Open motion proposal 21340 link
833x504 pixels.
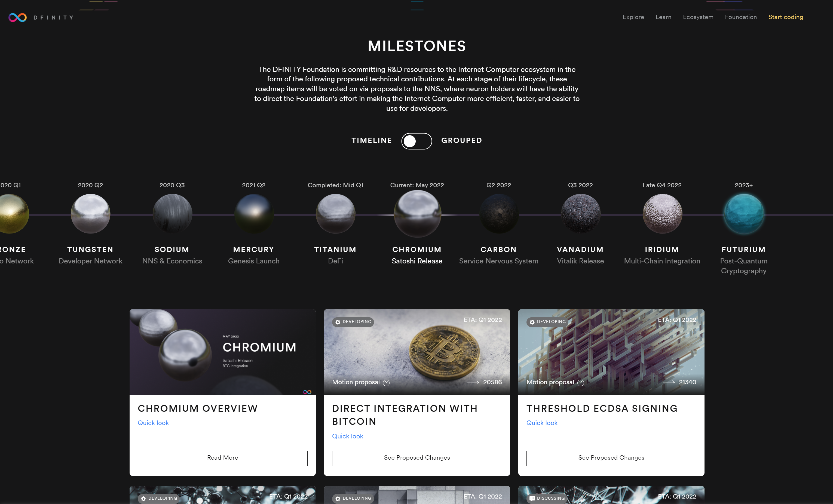click(687, 382)
